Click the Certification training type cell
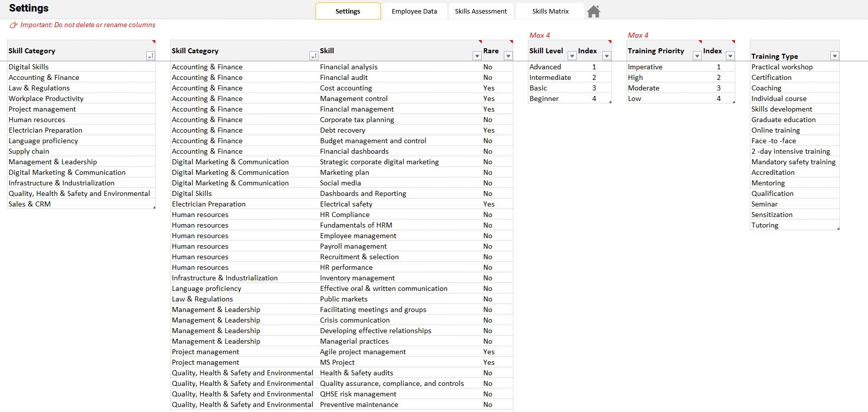The width and height of the screenshot is (868, 412). click(x=795, y=77)
